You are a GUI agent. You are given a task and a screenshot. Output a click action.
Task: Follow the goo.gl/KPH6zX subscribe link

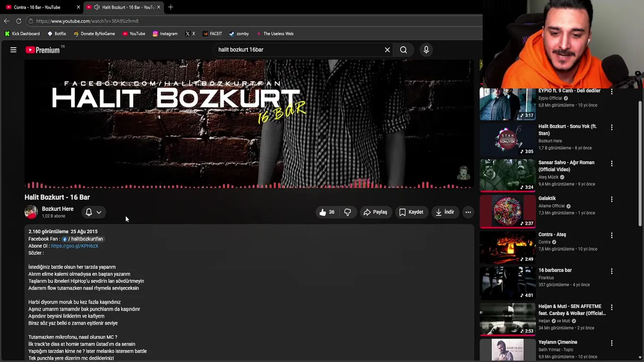pyautogui.click(x=74, y=246)
